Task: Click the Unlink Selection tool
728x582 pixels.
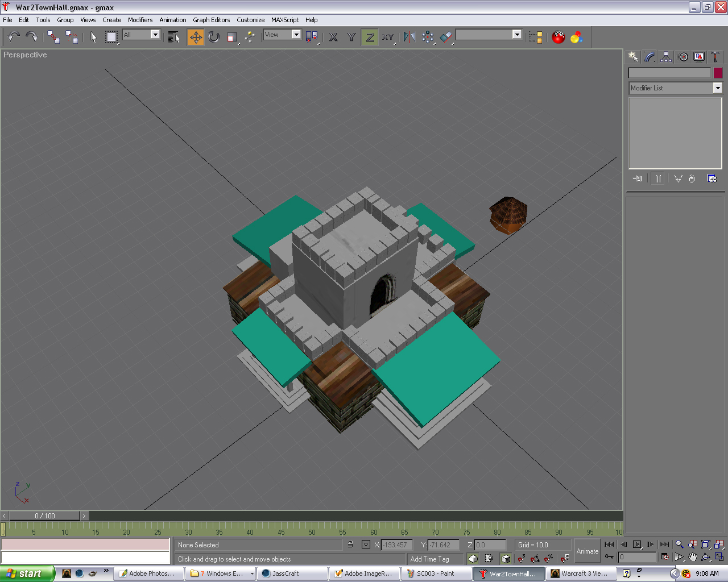Action: coord(72,37)
